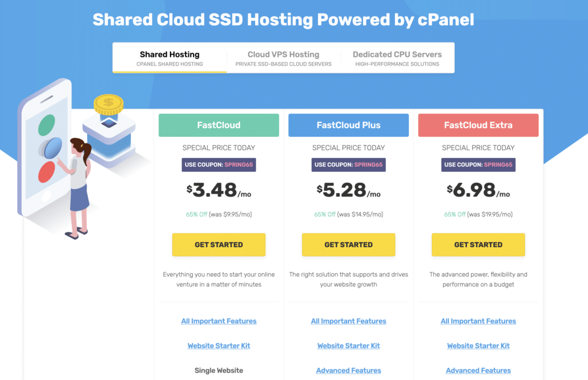Click the $5.28/mo price
This screenshot has height=380, width=588.
point(349,190)
